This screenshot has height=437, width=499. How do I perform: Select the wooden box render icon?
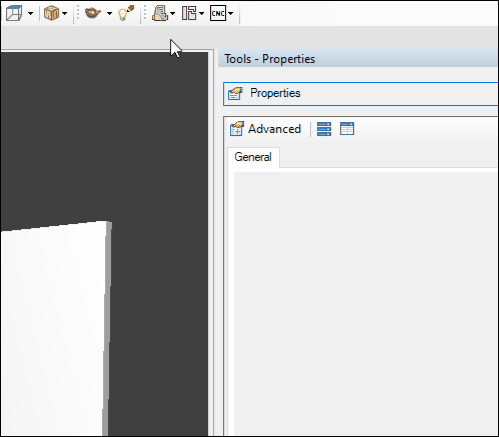[52, 13]
